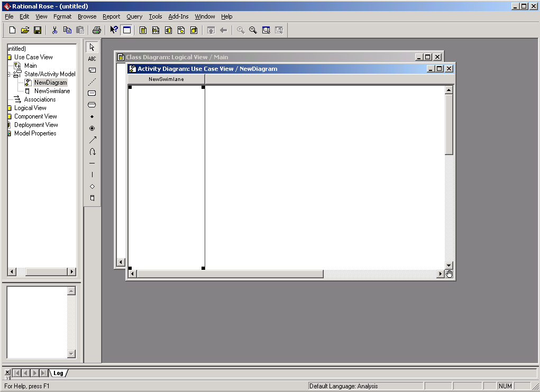Image resolution: width=540 pixels, height=392 pixels.
Task: Pick the End State bullseye tool
Action: [92, 128]
